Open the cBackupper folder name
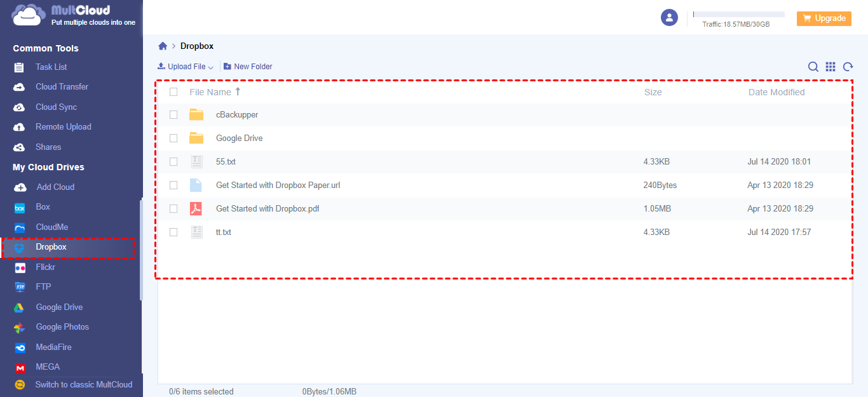Viewport: 868px width, 397px height. click(x=237, y=115)
